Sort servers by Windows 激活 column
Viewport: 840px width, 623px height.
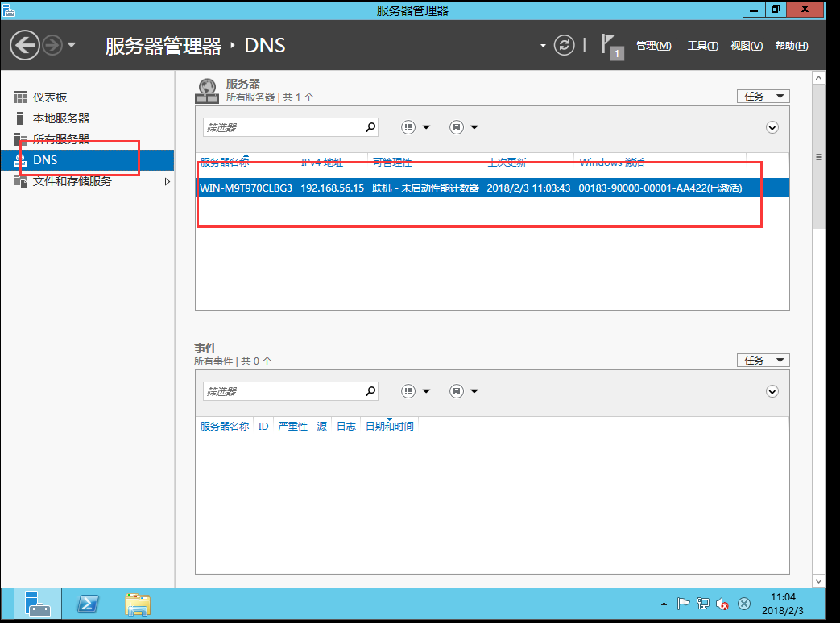click(x=612, y=162)
